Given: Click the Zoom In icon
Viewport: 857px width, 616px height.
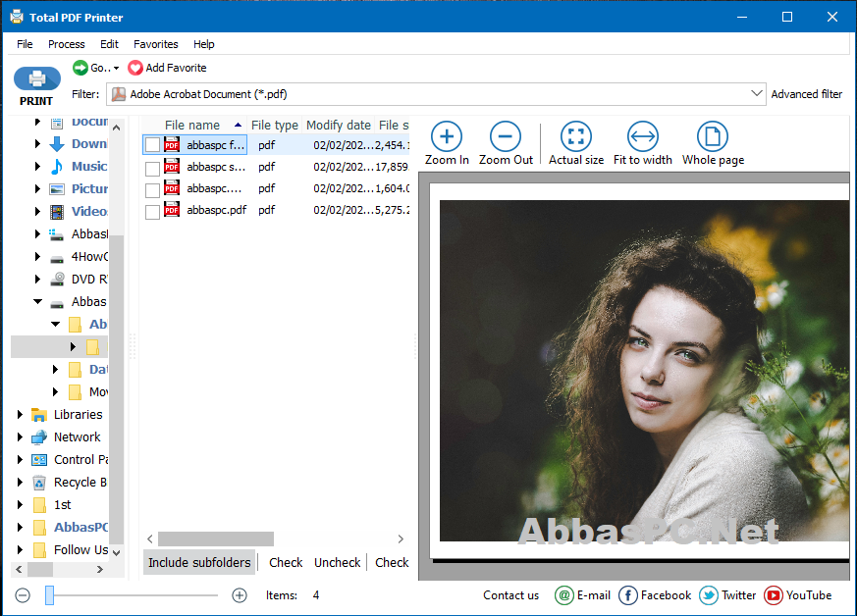Looking at the screenshot, I should [447, 136].
